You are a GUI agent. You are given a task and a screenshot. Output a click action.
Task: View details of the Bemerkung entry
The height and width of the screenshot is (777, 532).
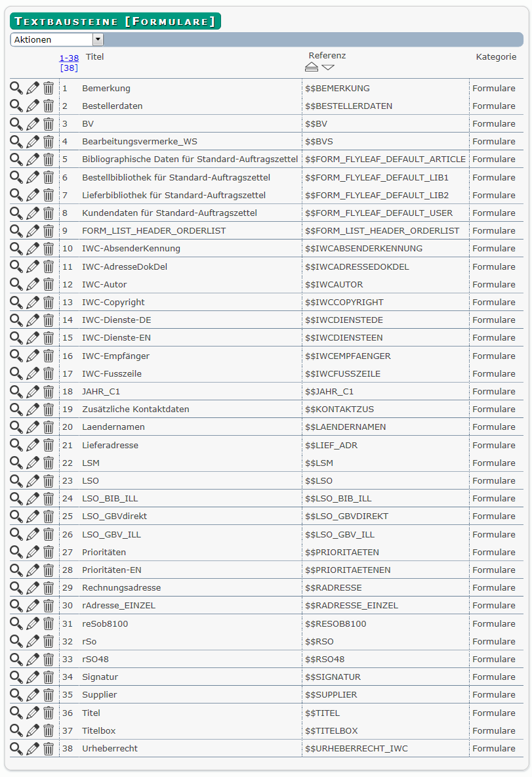click(x=16, y=88)
